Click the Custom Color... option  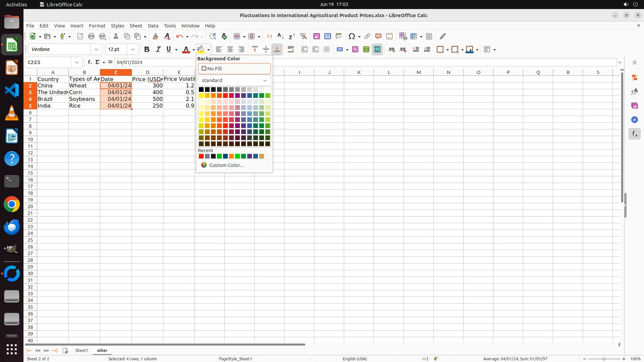[227, 165]
